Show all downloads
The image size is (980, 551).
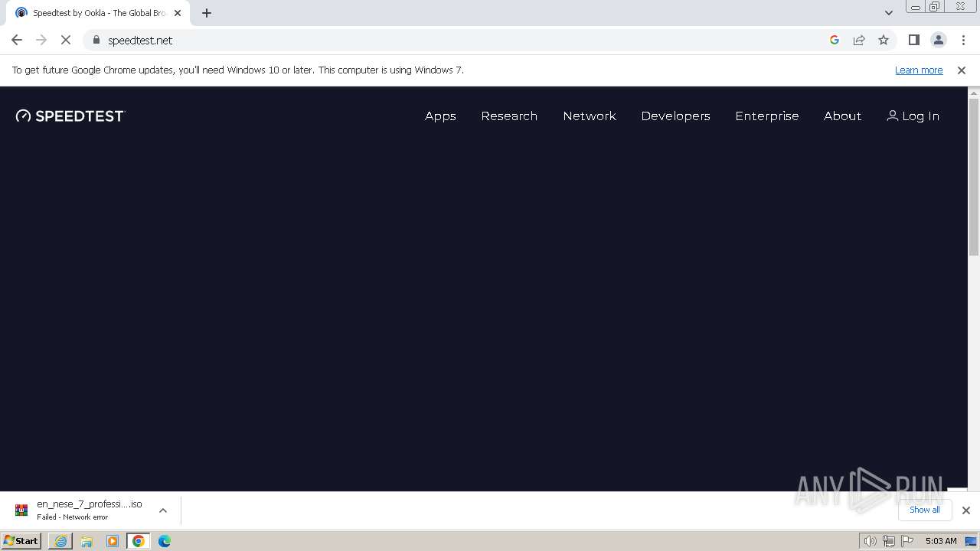(x=924, y=510)
